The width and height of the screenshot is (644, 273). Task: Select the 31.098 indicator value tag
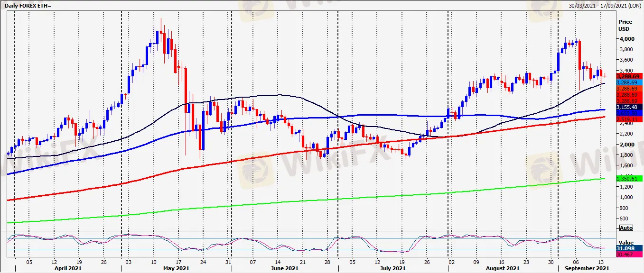629,248
